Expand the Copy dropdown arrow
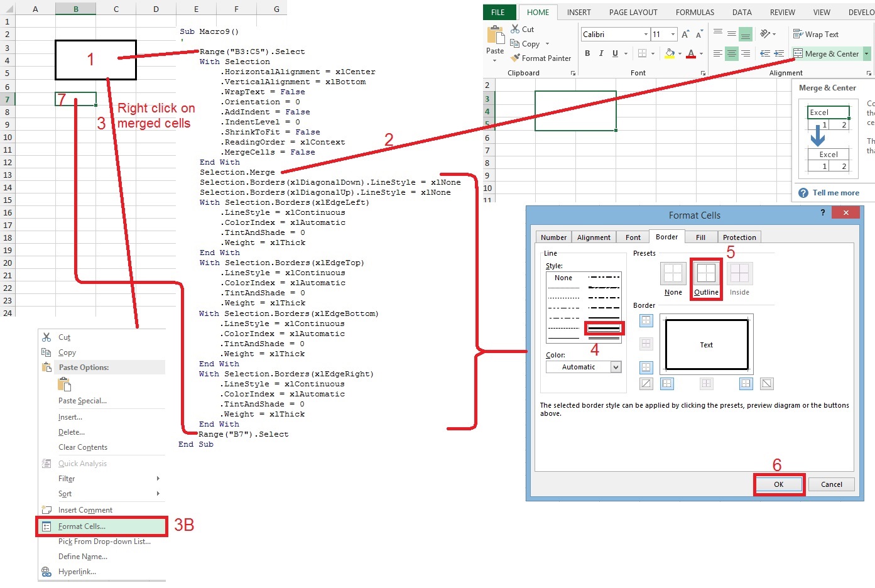 click(547, 44)
